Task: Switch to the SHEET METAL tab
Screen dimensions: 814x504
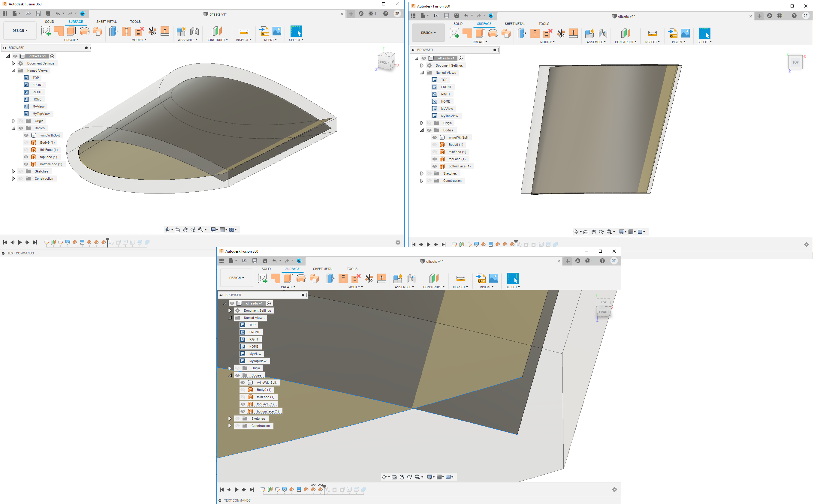Action: tap(106, 21)
